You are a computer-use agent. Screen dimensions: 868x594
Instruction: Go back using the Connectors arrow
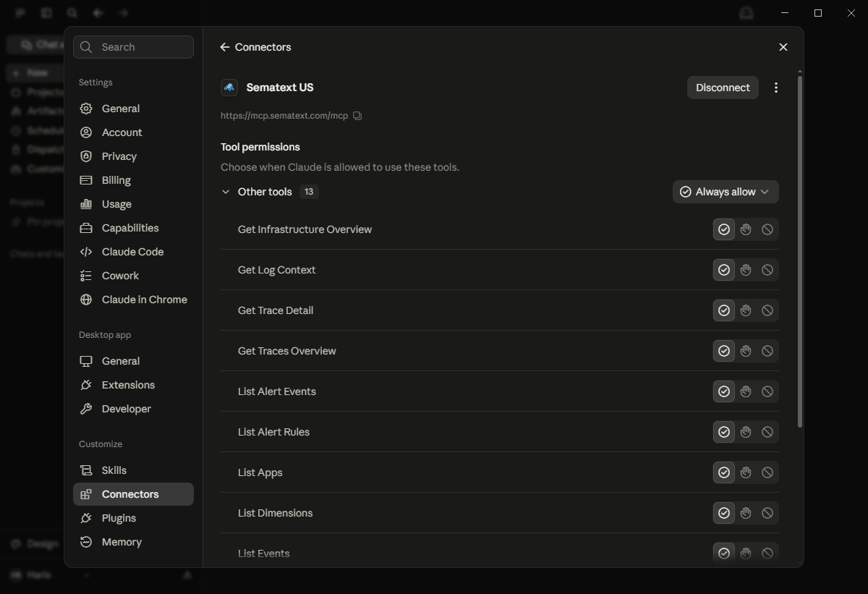tap(225, 47)
